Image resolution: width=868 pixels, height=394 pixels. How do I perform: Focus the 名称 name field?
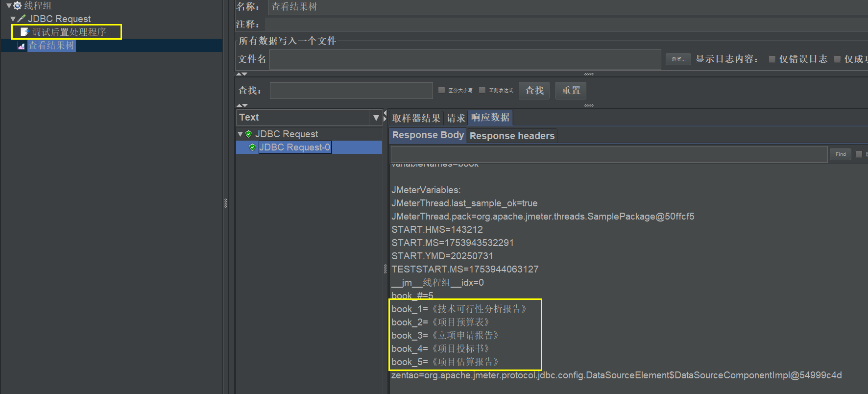pyautogui.click(x=568, y=7)
